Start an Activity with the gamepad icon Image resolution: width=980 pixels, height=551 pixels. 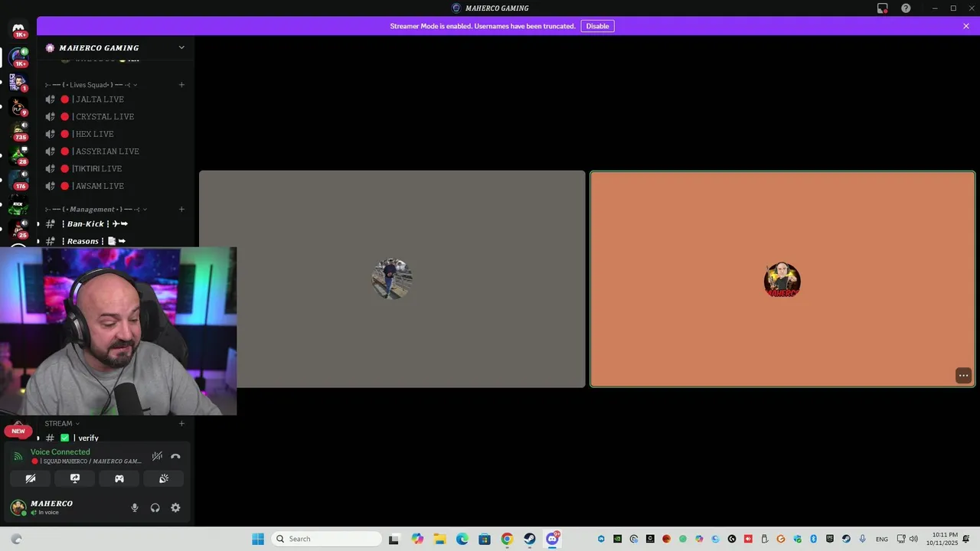[119, 478]
